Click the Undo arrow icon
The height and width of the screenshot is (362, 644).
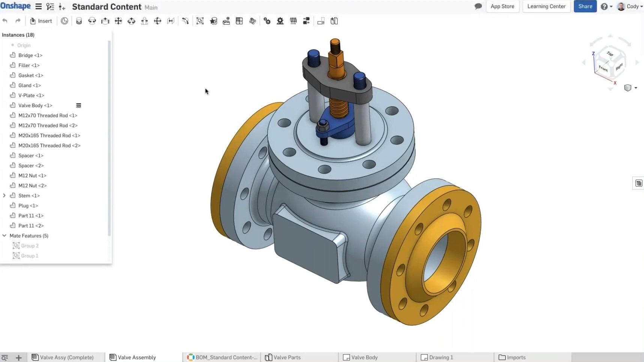5,21
